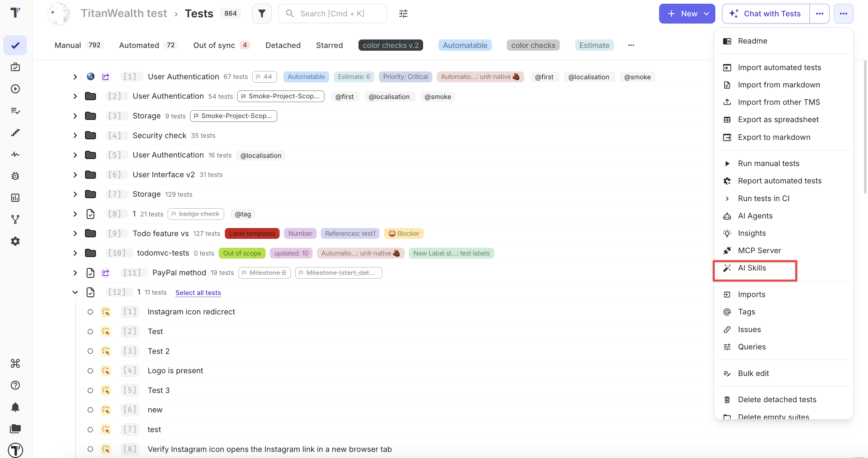
Task: Open the Steps stairs sidebar icon
Action: (15, 132)
